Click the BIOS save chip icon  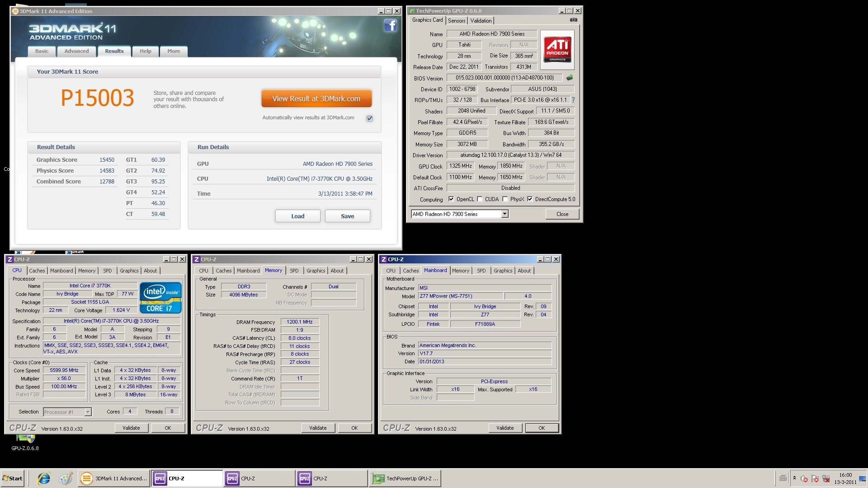[570, 78]
